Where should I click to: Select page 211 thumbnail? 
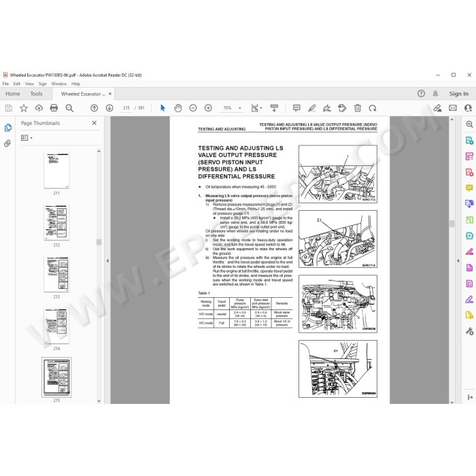pos(56,171)
